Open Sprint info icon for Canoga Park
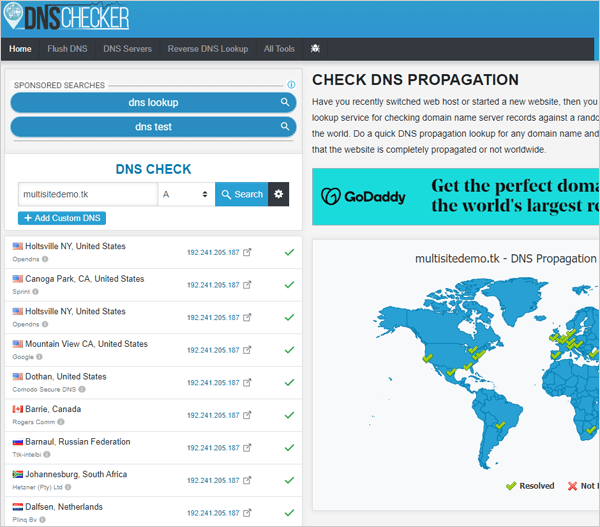This screenshot has height=527, width=600. (x=36, y=292)
